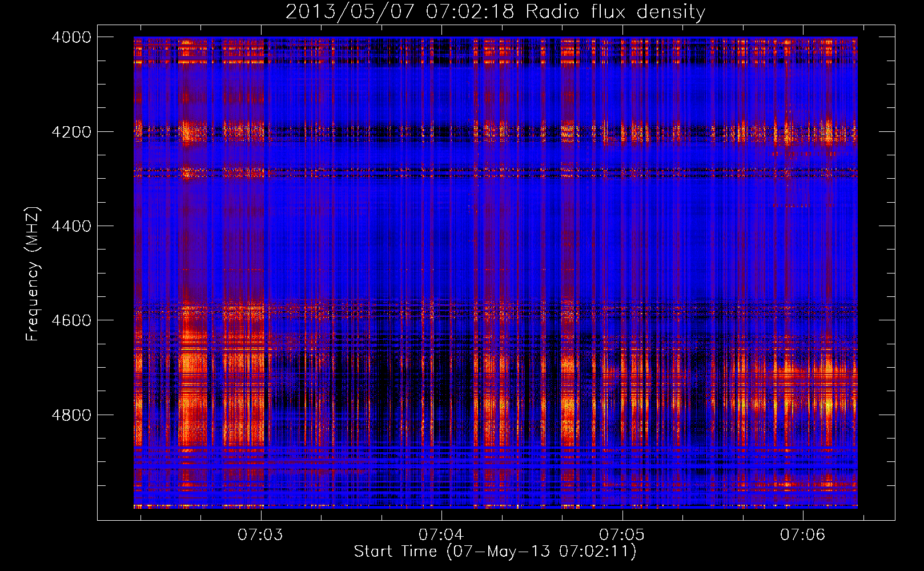
Task: Click the 4600 frequency tick label
Action: tap(71, 320)
